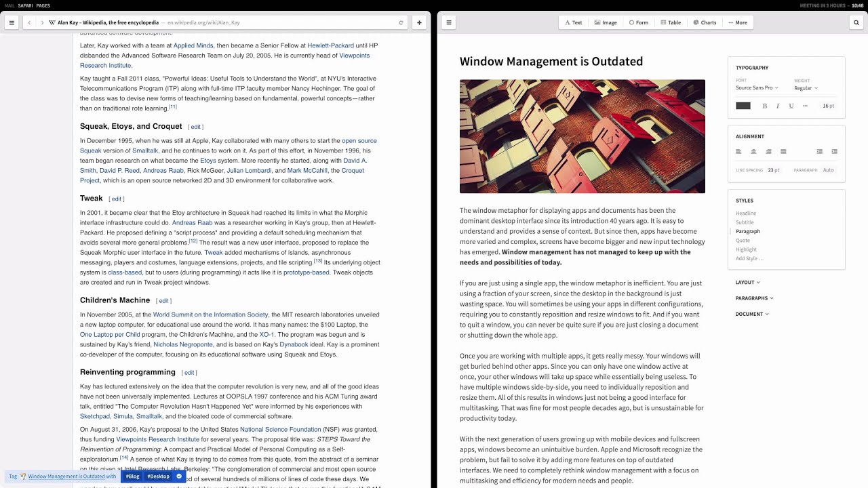The width and height of the screenshot is (868, 488).
Task: Insert Form from Pages toolbar
Action: click(639, 22)
